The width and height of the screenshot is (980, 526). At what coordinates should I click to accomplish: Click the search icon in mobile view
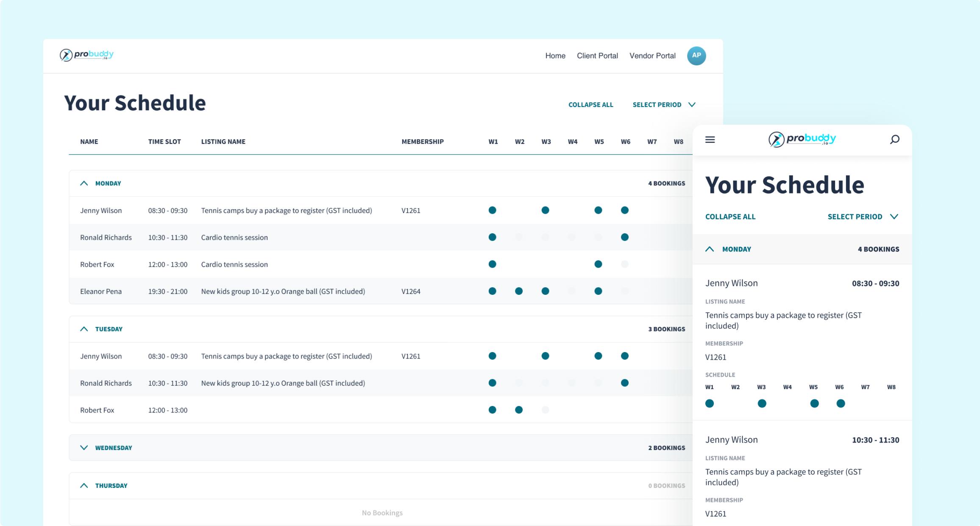894,140
